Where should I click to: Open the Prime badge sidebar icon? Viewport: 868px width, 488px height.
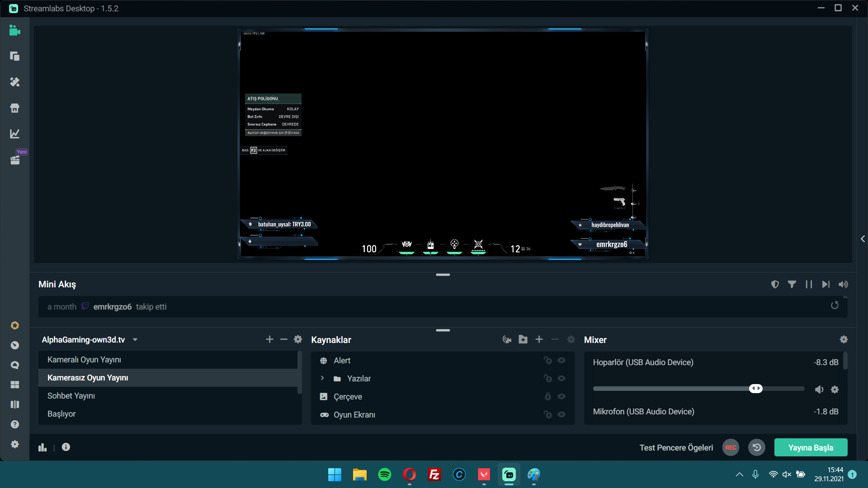(x=15, y=325)
